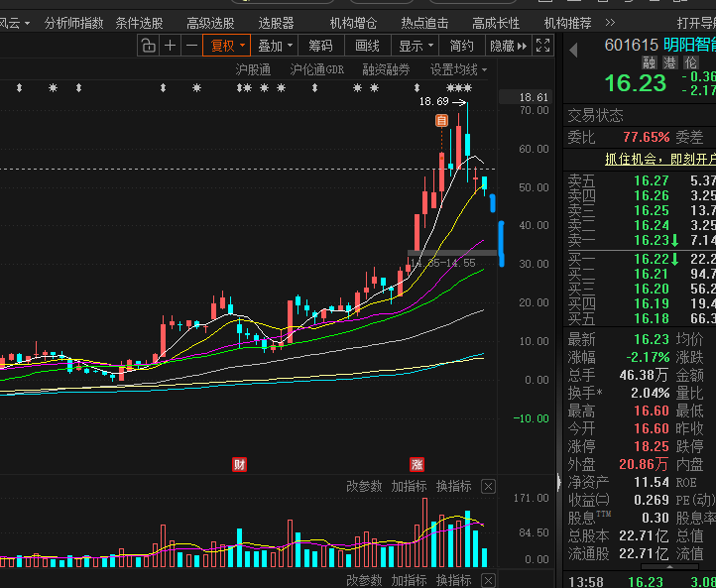
Task: Zoom in chart with plus icon
Action: point(170,46)
